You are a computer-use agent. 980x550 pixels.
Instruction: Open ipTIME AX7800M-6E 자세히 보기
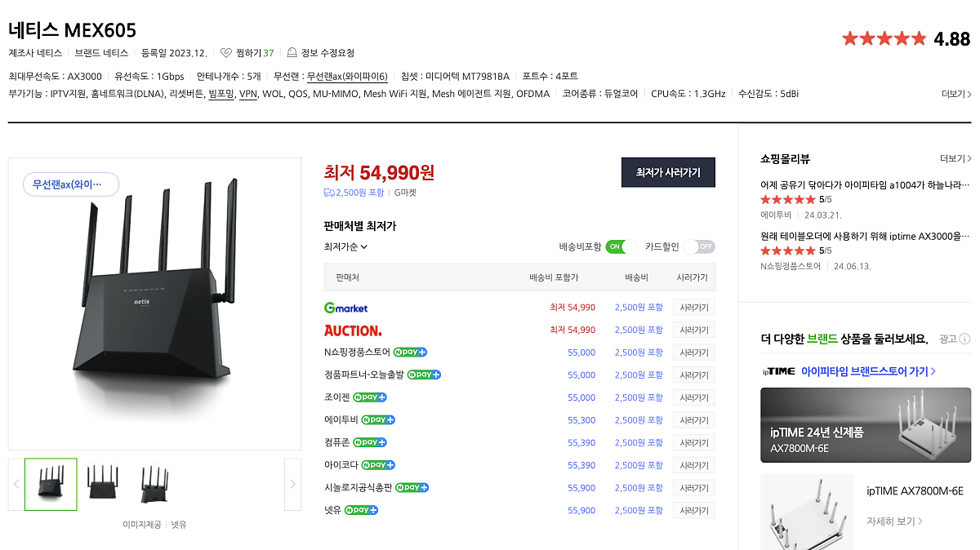(894, 521)
